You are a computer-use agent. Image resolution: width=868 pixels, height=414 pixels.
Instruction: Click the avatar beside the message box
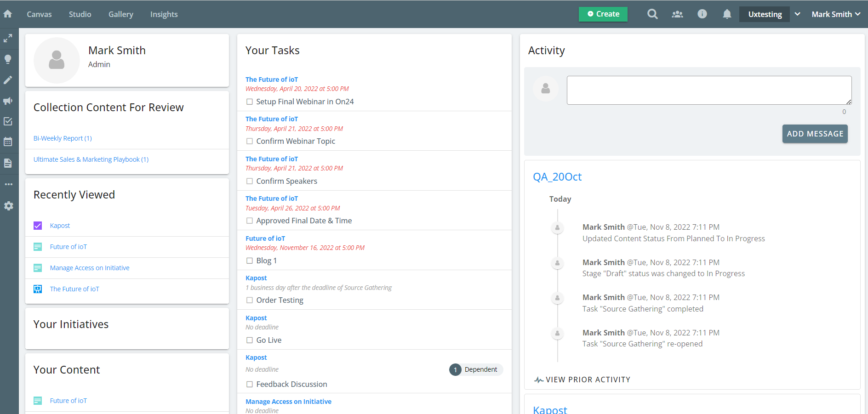tap(546, 88)
